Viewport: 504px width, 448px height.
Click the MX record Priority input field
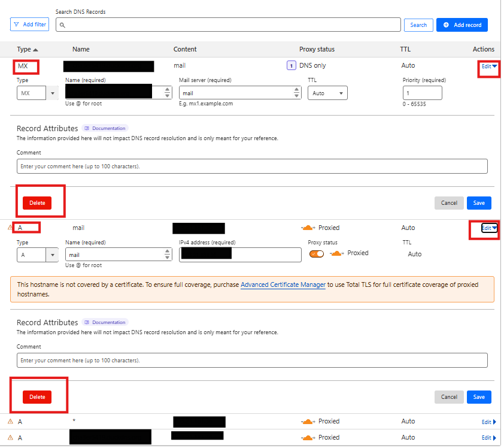[422, 93]
